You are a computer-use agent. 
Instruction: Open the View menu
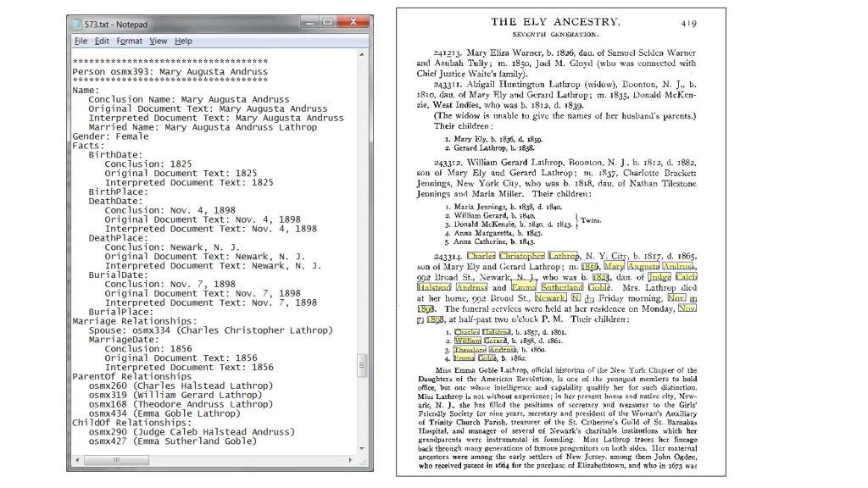[x=159, y=41]
